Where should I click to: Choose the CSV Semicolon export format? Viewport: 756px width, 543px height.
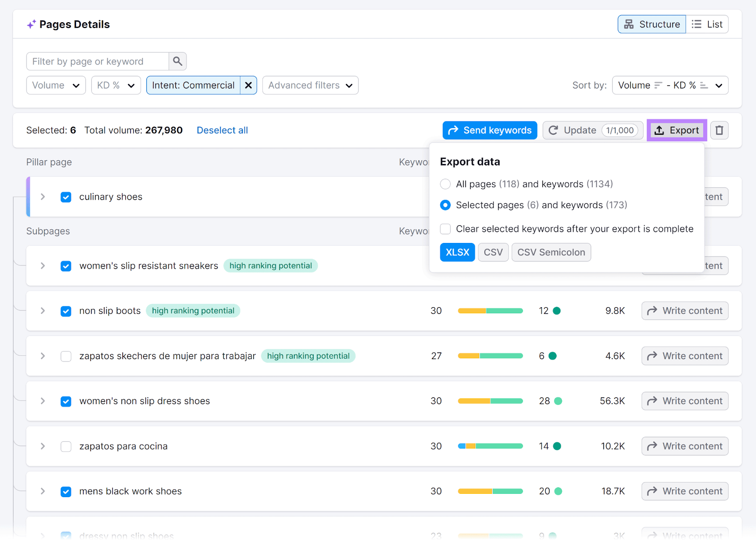pyautogui.click(x=551, y=252)
